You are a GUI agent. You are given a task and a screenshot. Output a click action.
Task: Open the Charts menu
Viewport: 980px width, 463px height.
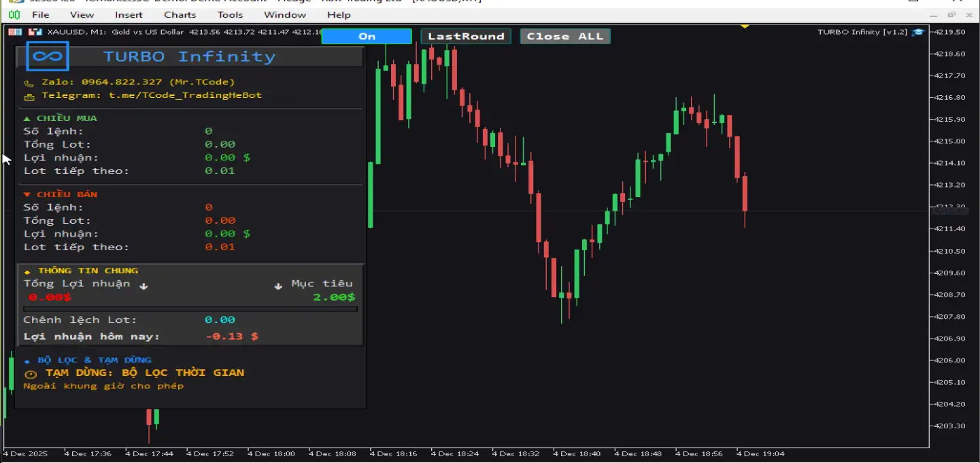tap(180, 14)
